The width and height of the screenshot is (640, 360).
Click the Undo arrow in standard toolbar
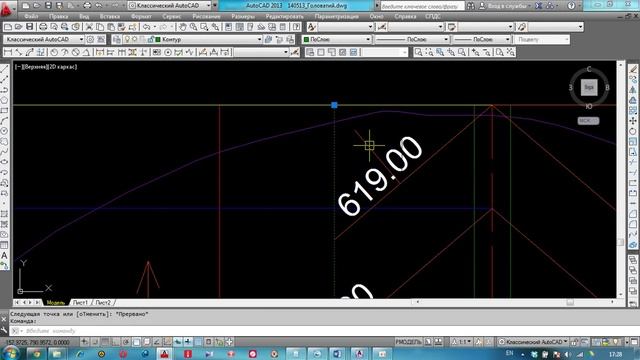coord(146,27)
